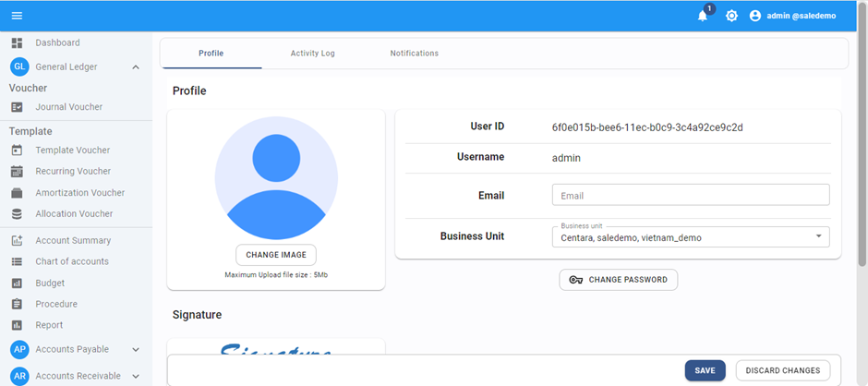
Task: Click the Budget icon in sidebar
Action: [17, 283]
